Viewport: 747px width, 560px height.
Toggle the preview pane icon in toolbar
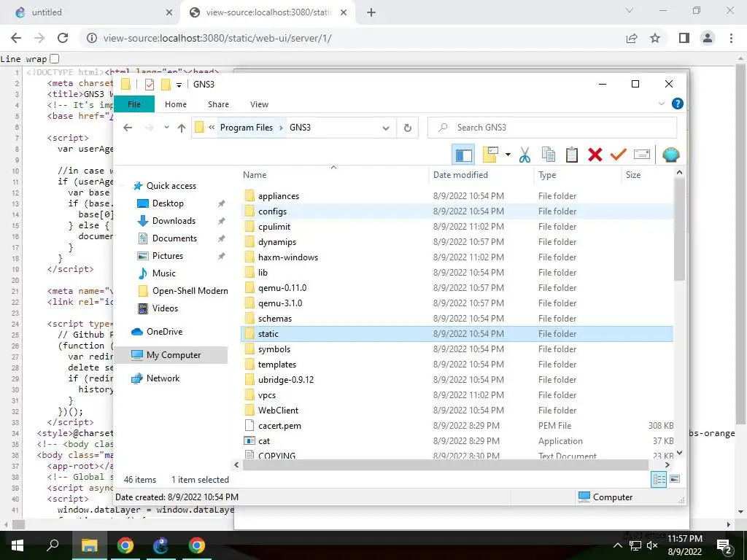click(463, 155)
